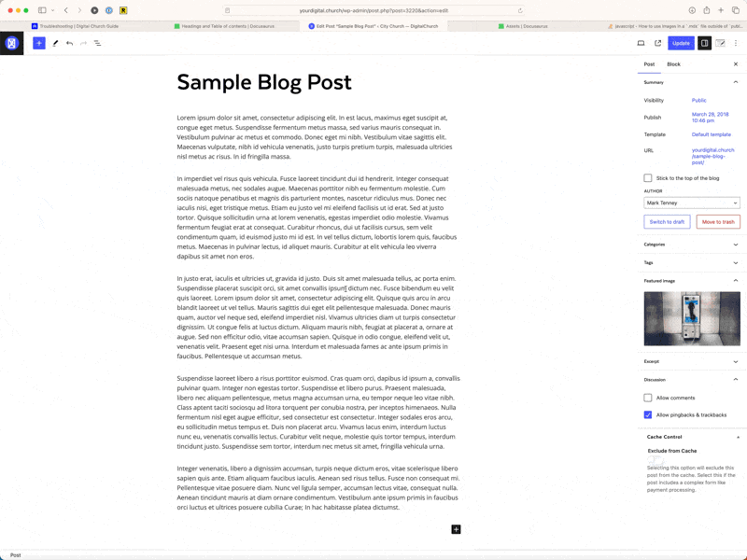747x560 pixels.
Task: Click the yellow R extension icon
Action: [123, 10]
